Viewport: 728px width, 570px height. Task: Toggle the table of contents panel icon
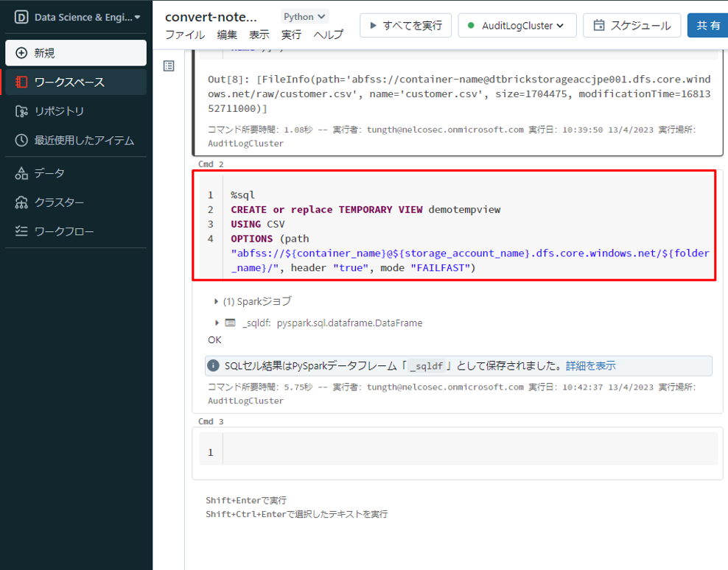click(169, 66)
